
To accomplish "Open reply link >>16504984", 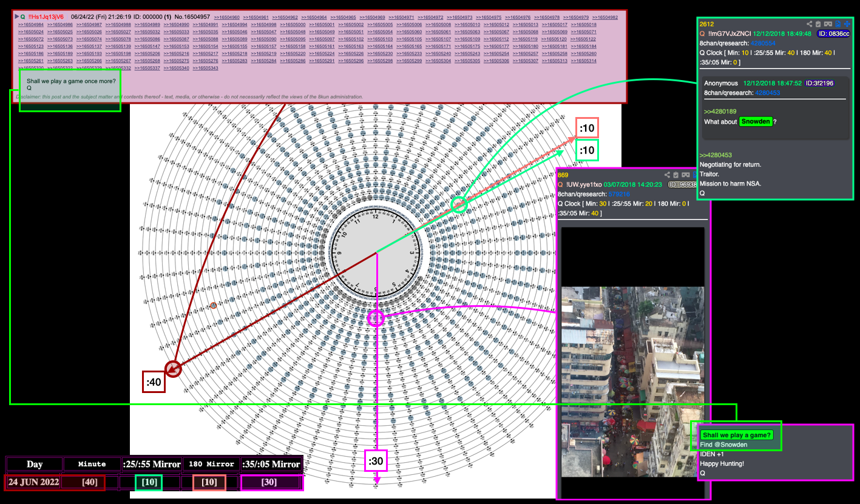I will click(31, 25).
